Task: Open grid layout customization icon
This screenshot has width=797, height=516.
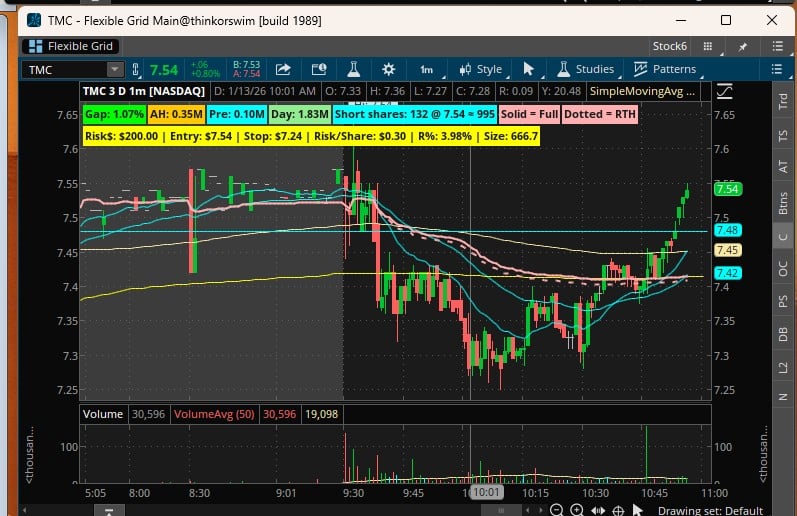Action: (x=708, y=46)
